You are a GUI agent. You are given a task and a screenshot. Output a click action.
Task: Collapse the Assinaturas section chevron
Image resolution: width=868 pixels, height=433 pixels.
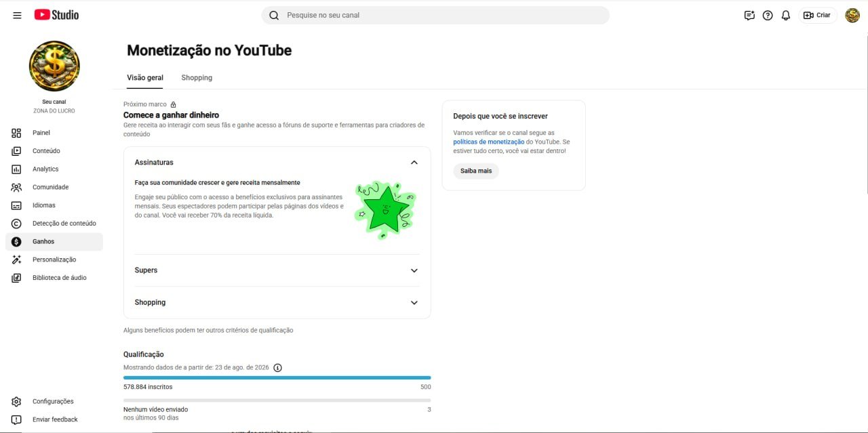[414, 163]
